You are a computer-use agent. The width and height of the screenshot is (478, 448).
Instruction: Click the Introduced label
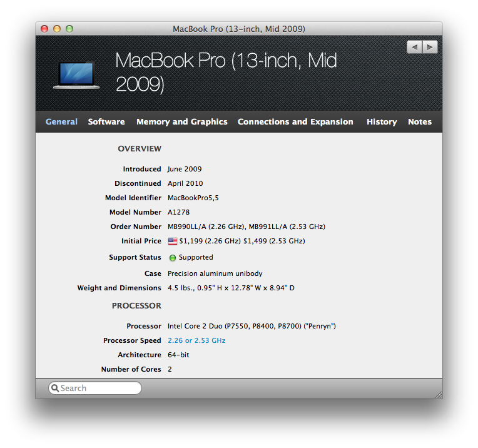142,169
